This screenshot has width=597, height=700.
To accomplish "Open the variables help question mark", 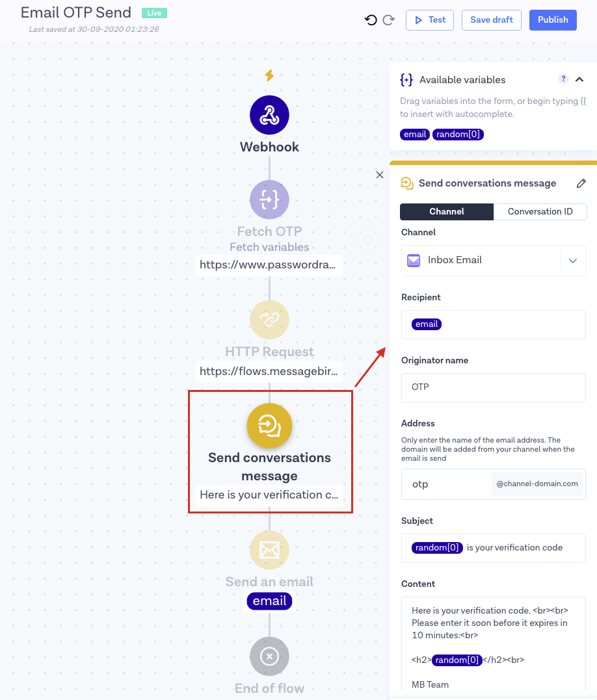I will point(564,79).
